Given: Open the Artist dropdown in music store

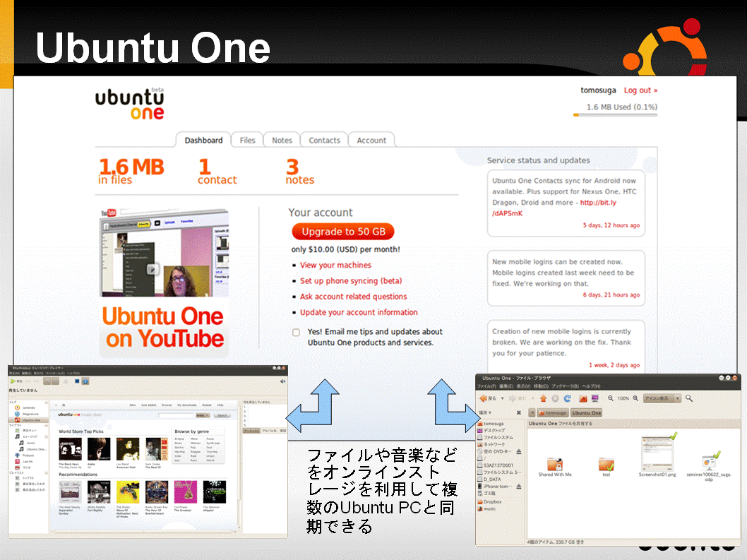Looking at the screenshot, I should (x=203, y=416).
